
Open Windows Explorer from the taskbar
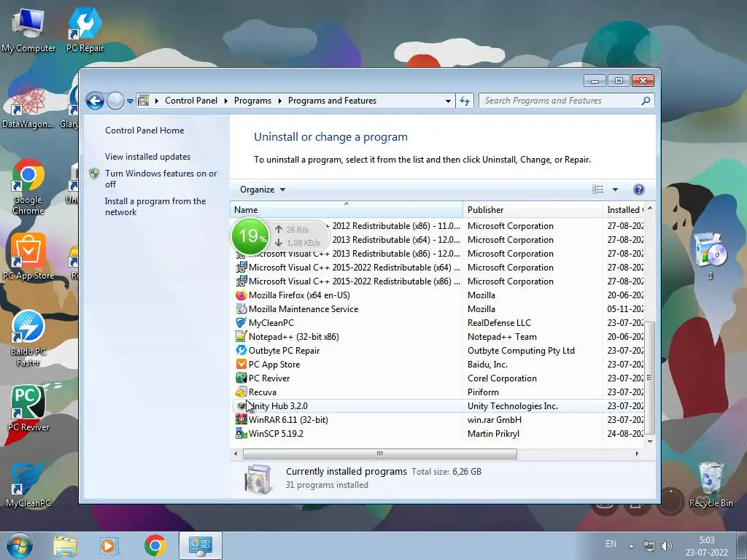(x=65, y=545)
